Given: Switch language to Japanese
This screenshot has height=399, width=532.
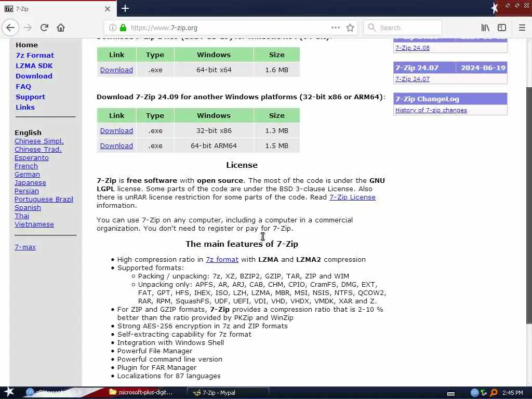Looking at the screenshot, I should click(30, 182).
